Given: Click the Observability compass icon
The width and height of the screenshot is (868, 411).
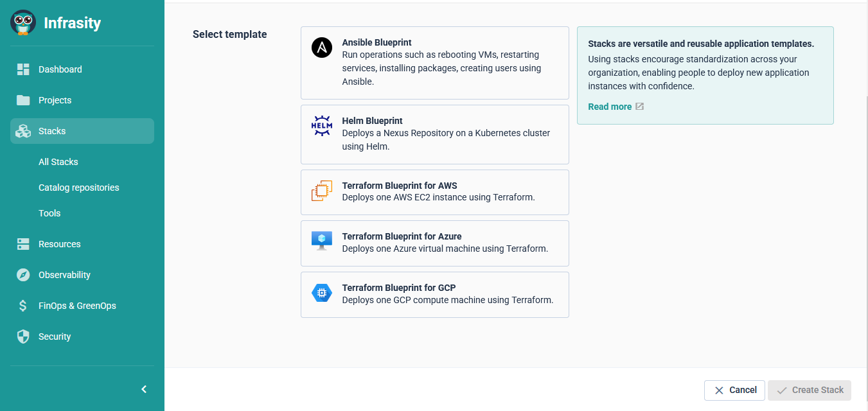Looking at the screenshot, I should [23, 275].
